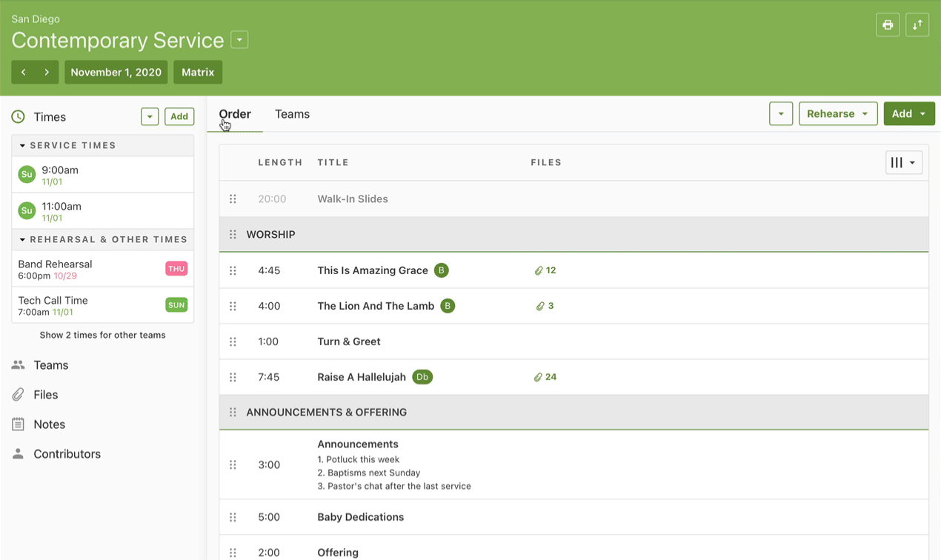Open Files in the sidebar
The height and width of the screenshot is (560, 941).
tap(45, 395)
